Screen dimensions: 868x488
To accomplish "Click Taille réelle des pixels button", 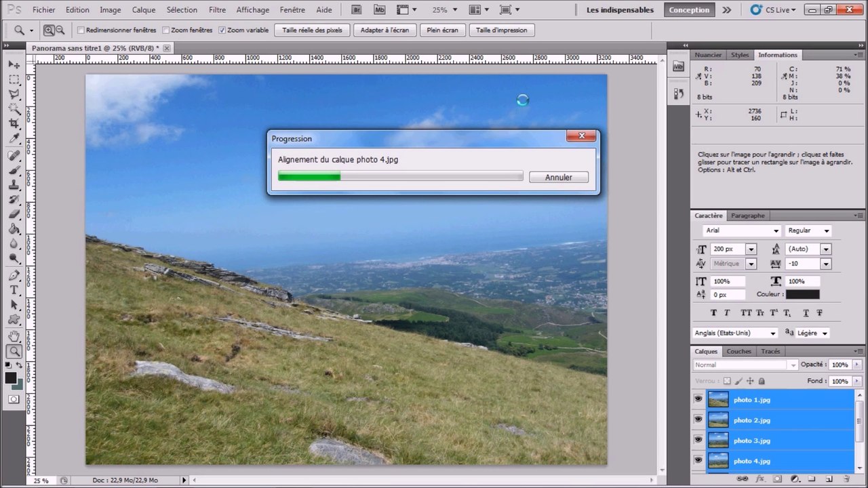I will pos(313,30).
